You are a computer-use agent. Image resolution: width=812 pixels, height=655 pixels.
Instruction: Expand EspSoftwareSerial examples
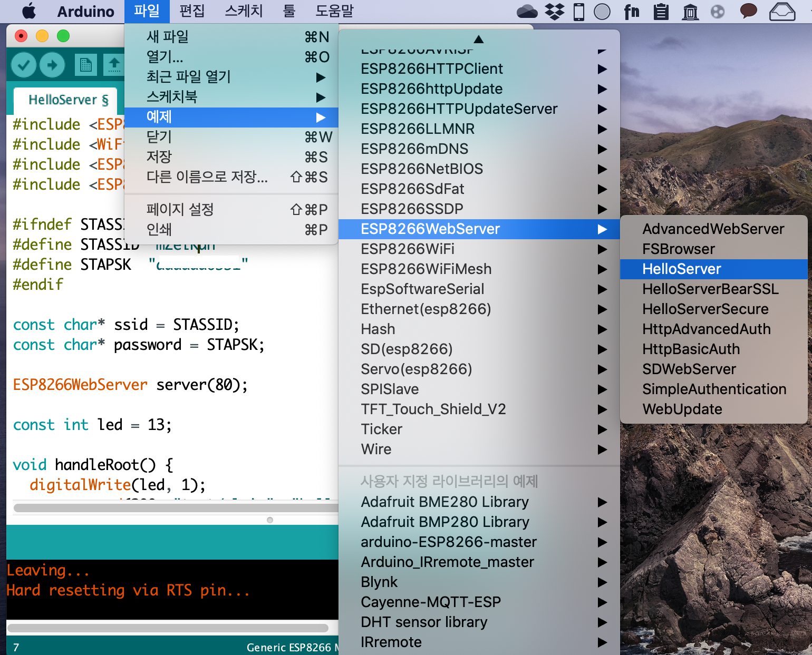coord(479,289)
